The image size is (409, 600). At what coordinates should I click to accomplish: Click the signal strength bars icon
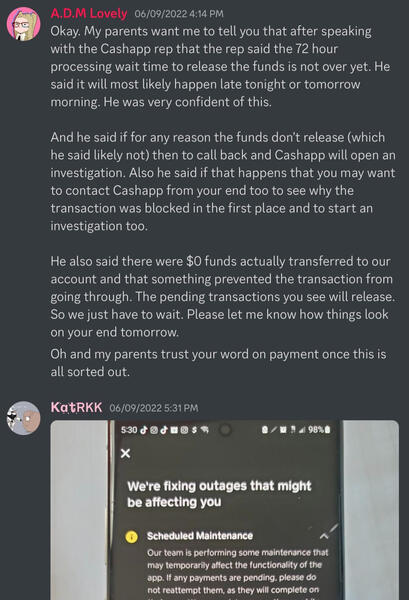pyautogui.click(x=302, y=430)
